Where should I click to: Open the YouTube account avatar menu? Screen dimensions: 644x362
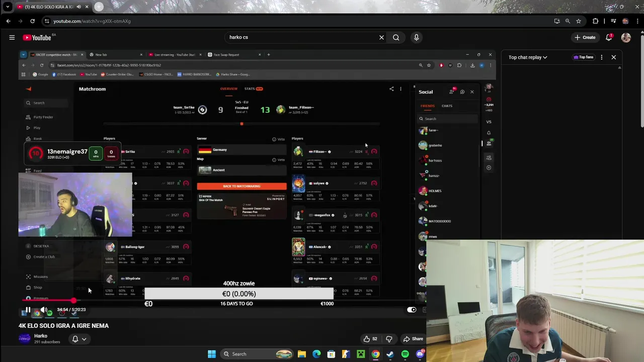click(x=626, y=37)
